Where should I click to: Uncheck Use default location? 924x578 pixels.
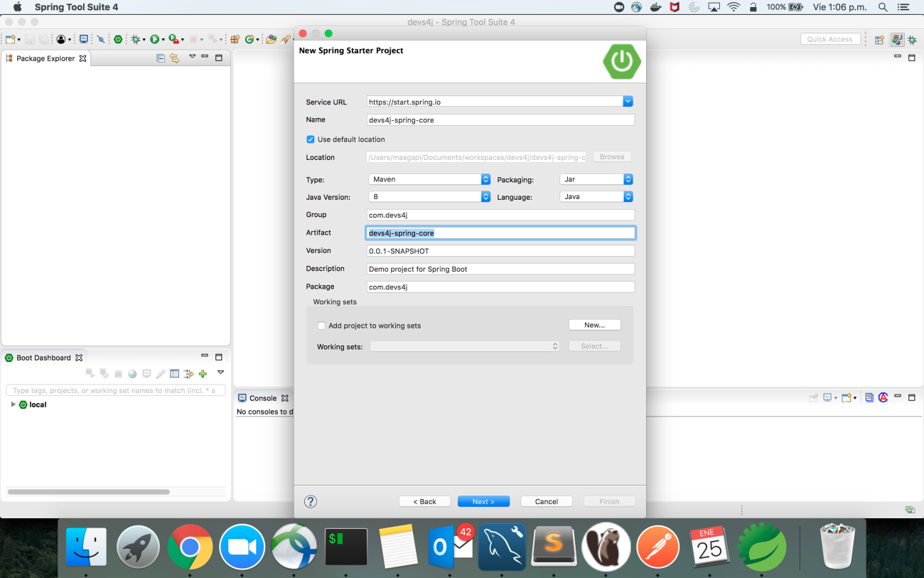[311, 139]
